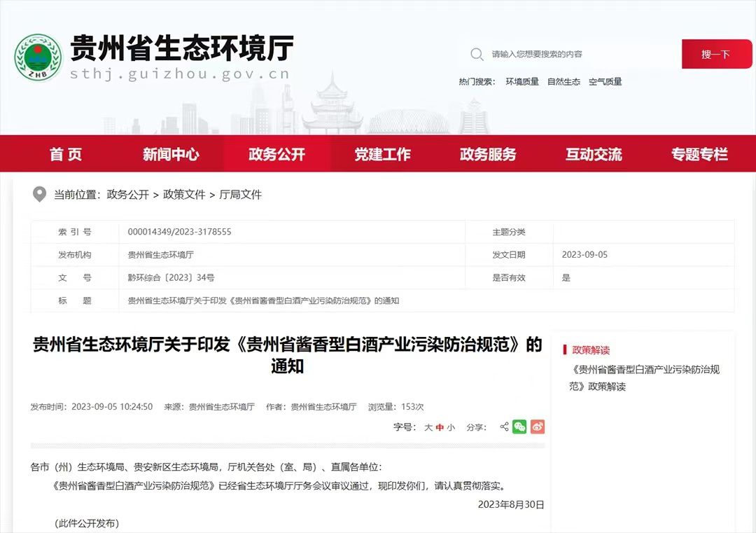This screenshot has height=533, width=756.
Task: Set font size to 大
Action: click(x=428, y=427)
